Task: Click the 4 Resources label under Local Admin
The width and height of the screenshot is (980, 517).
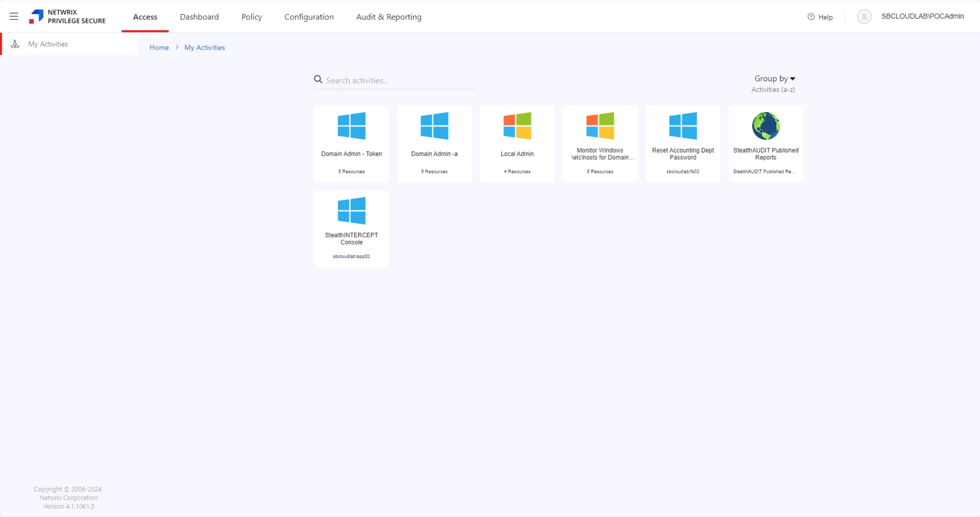Action: point(517,171)
